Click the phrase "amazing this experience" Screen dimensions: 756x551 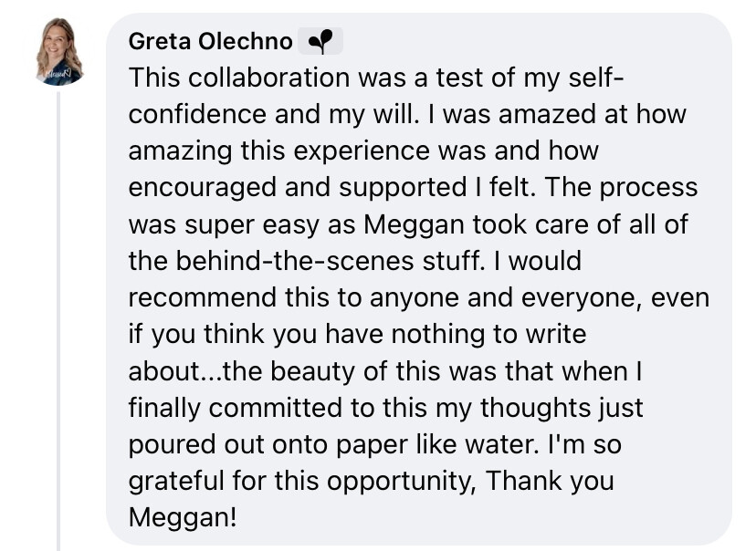point(279,151)
